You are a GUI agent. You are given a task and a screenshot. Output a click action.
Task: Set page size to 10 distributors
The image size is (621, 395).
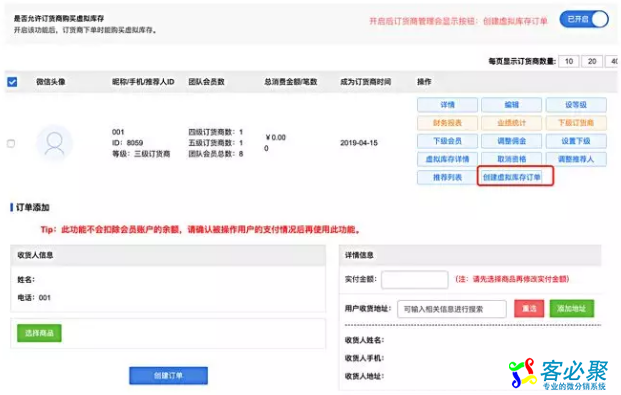point(569,61)
